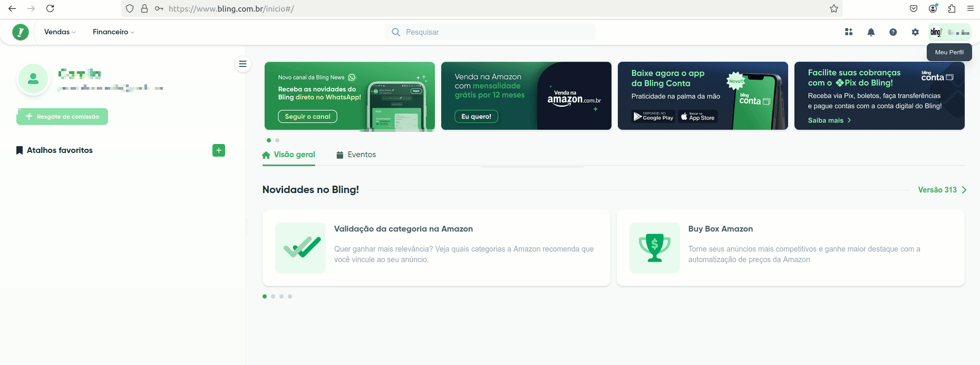This screenshot has width=980, height=365.
Task: Click the Seguir o canal button
Action: (308, 117)
